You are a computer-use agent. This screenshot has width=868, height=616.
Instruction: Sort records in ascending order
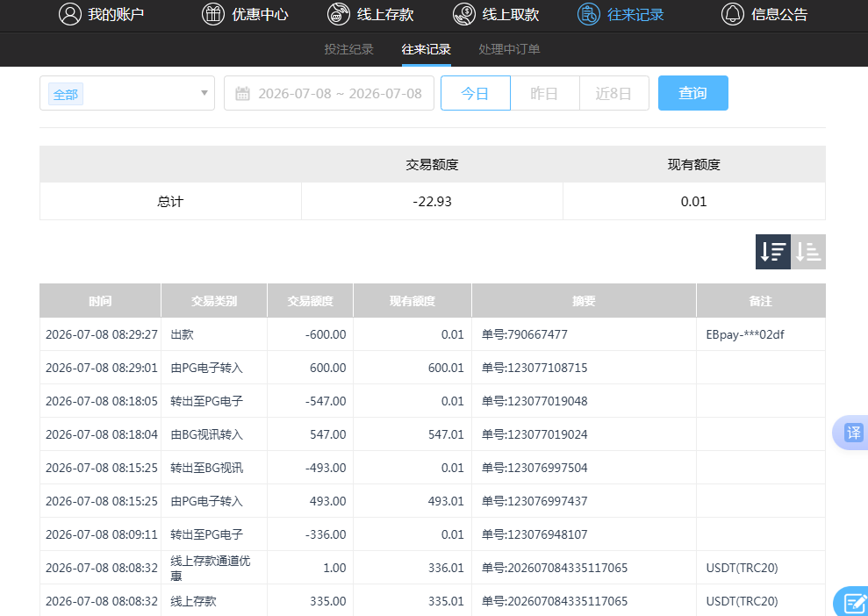click(x=808, y=252)
